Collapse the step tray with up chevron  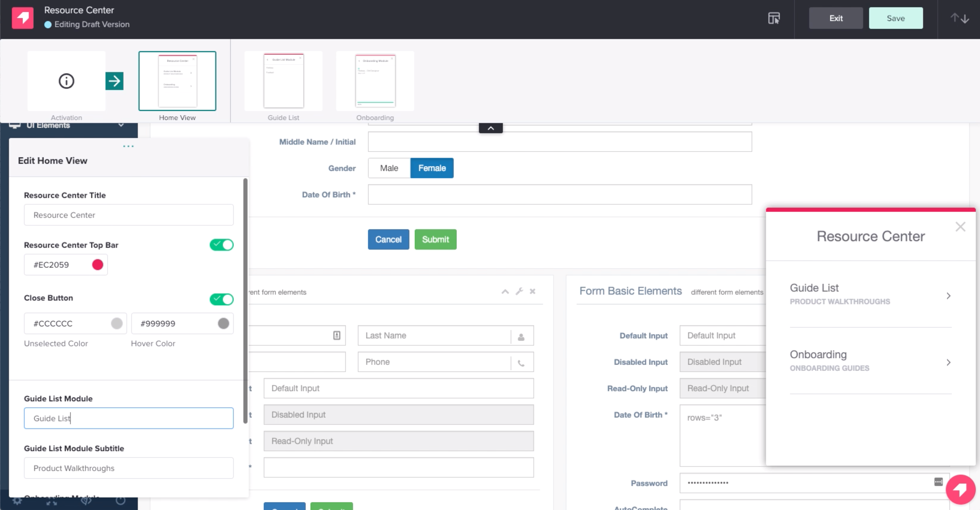point(490,128)
